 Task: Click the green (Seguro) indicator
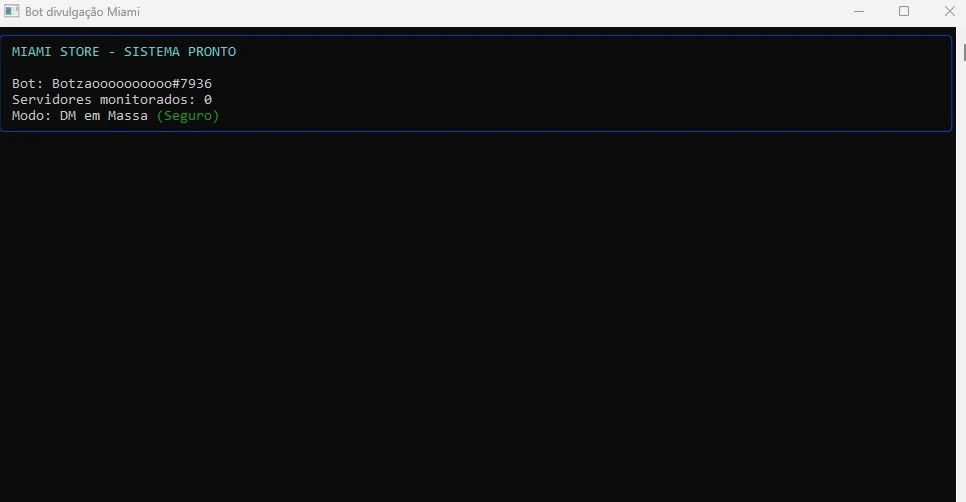click(188, 116)
